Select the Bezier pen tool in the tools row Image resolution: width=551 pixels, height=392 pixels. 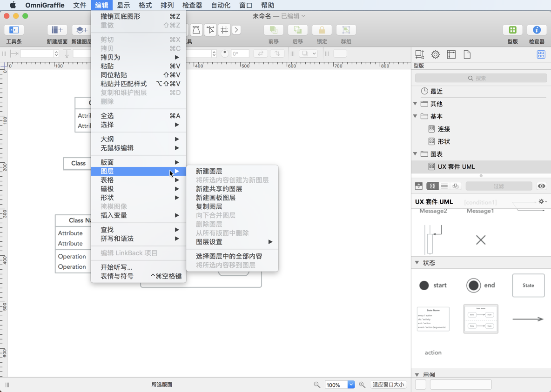coord(196,29)
